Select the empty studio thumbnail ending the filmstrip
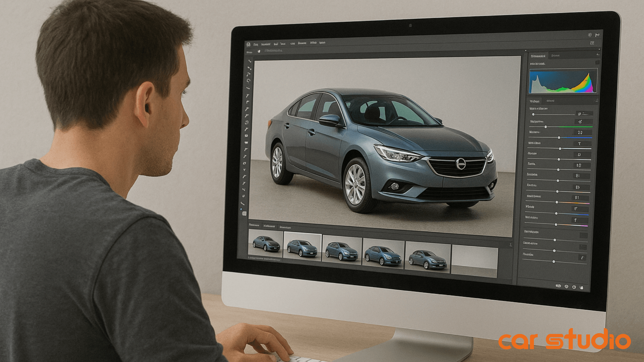 coord(474,261)
